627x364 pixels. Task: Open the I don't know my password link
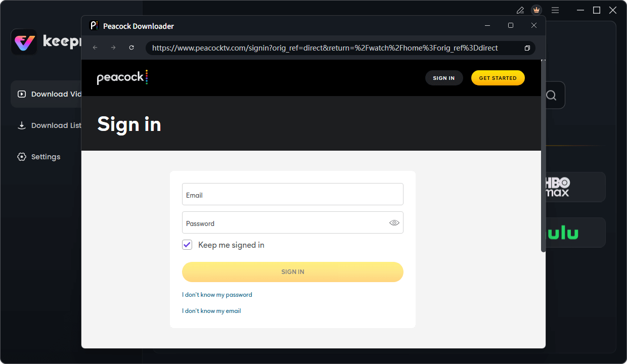[x=217, y=294]
